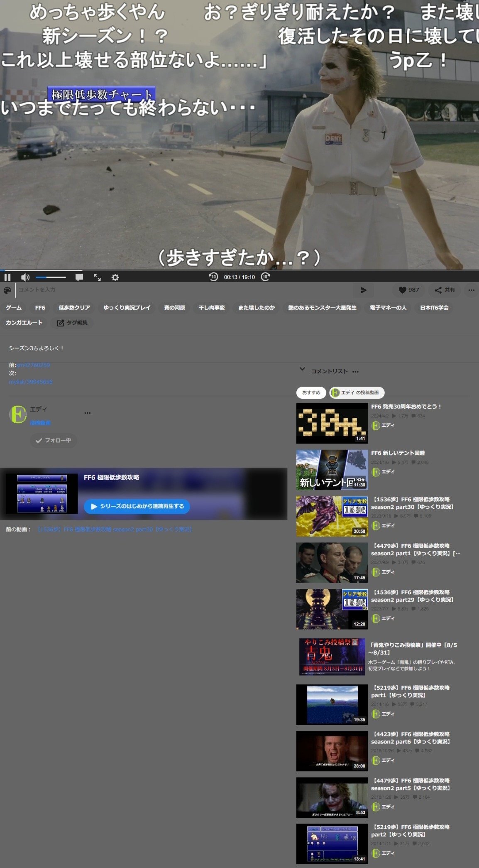Share the video via 共有

tap(445, 290)
